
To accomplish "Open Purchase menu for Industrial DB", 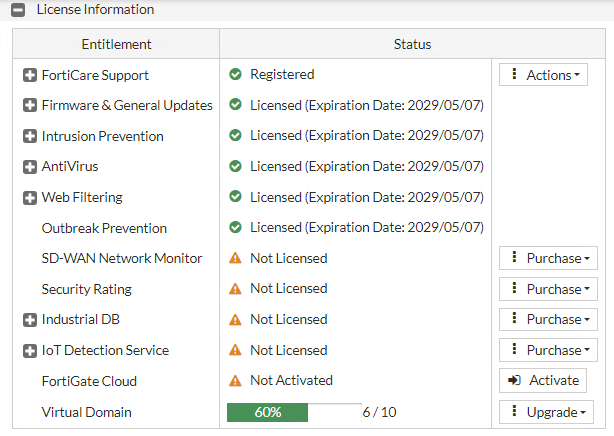I will [x=548, y=320].
